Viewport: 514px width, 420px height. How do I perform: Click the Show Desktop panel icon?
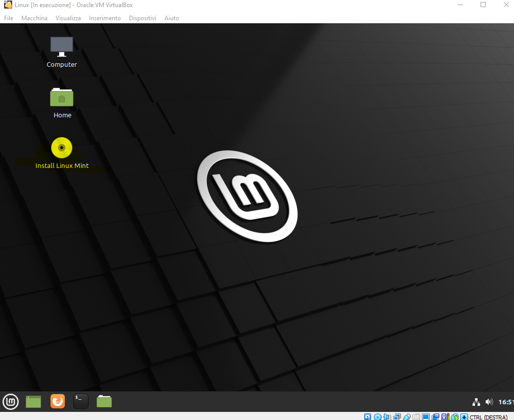pos(33,402)
